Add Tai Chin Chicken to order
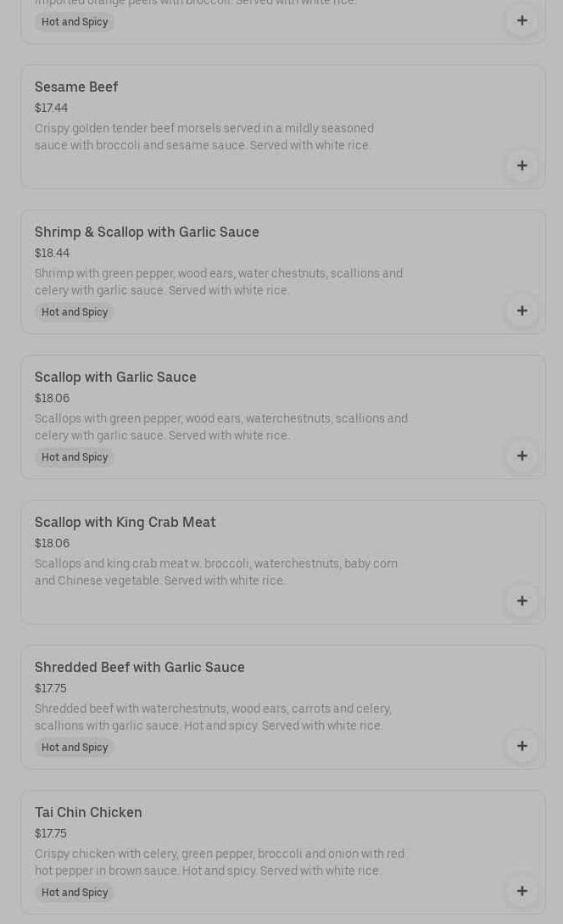Image resolution: width=563 pixels, height=924 pixels. tap(521, 891)
